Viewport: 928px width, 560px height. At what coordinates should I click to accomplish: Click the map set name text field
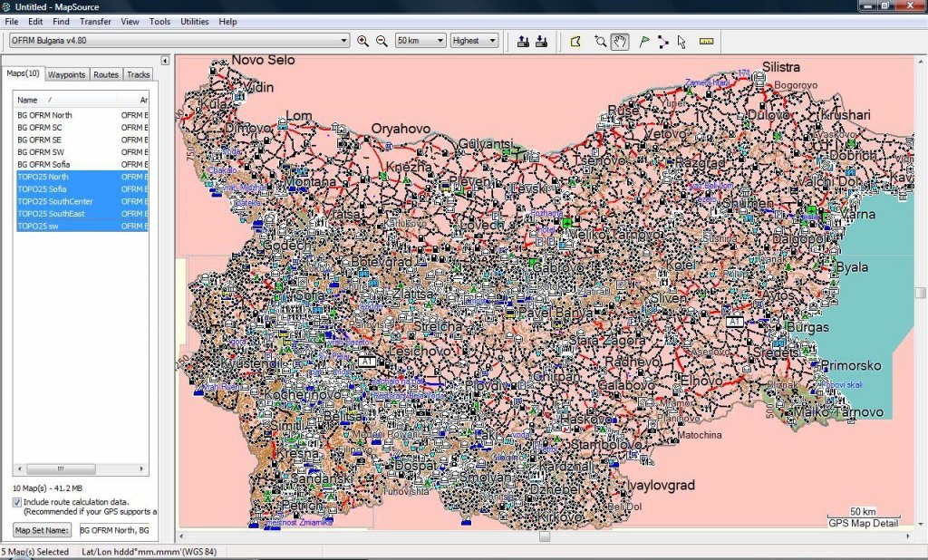(x=115, y=530)
